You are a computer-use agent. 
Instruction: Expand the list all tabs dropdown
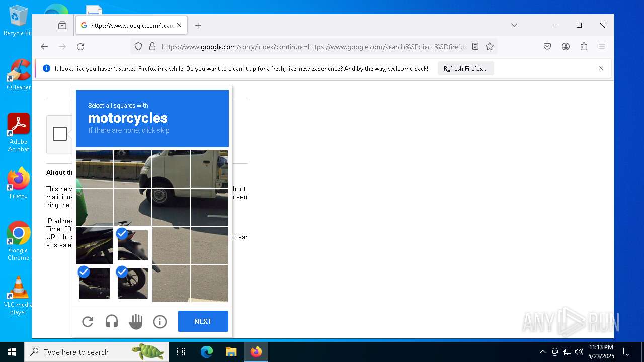coord(514,25)
